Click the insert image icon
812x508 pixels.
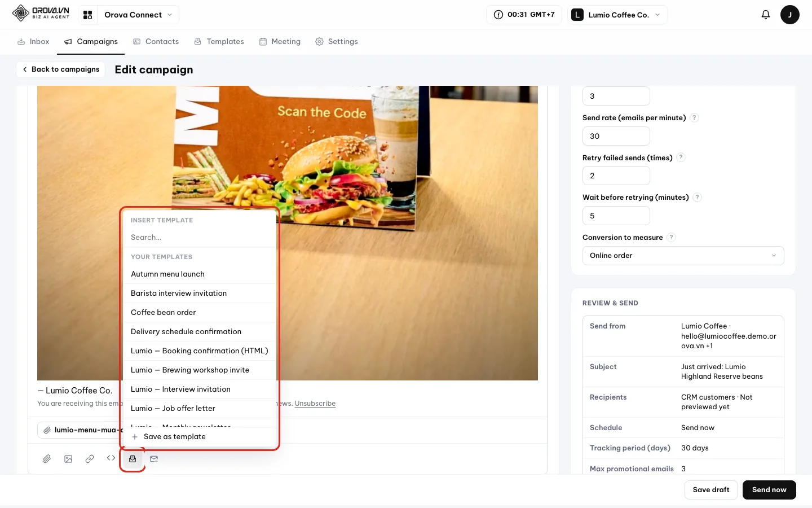pyautogui.click(x=68, y=459)
